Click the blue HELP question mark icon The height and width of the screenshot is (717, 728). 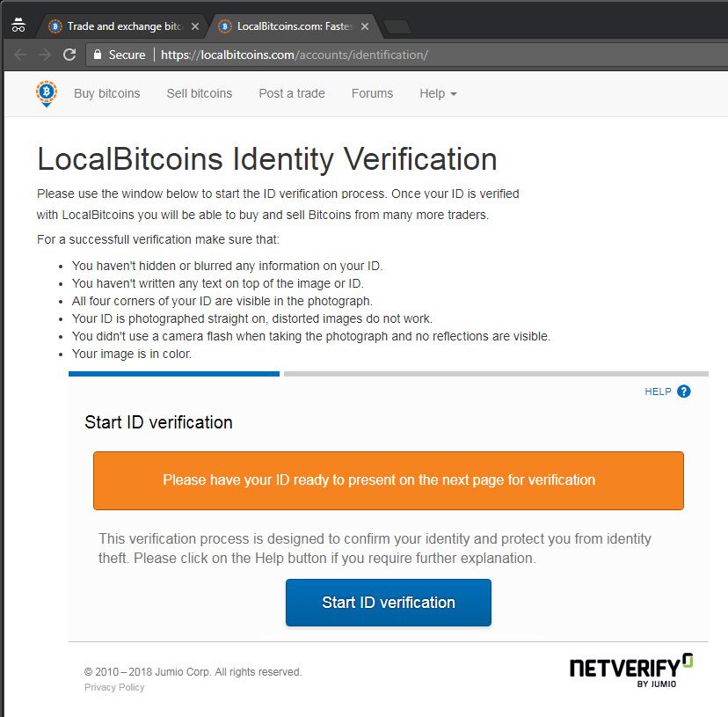[x=683, y=391]
